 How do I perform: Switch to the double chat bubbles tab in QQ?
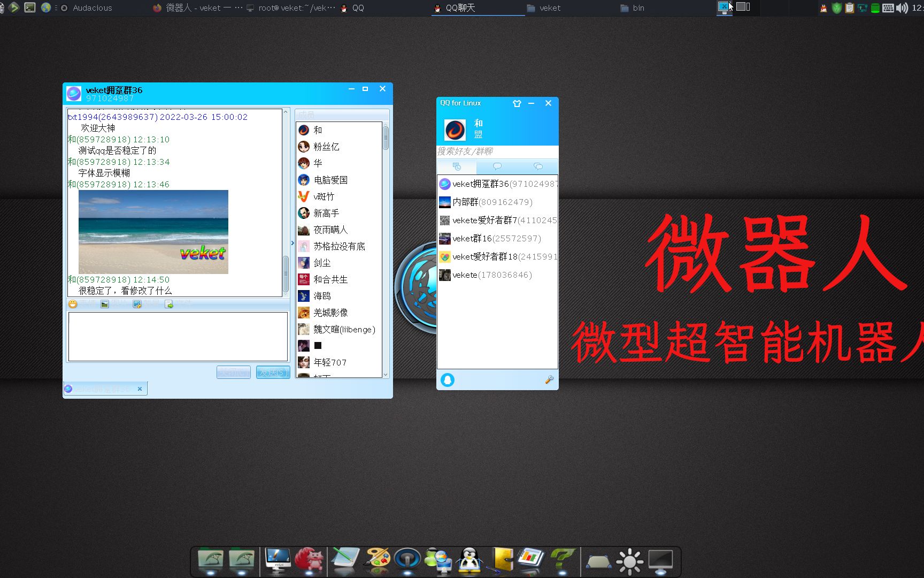[x=538, y=166]
